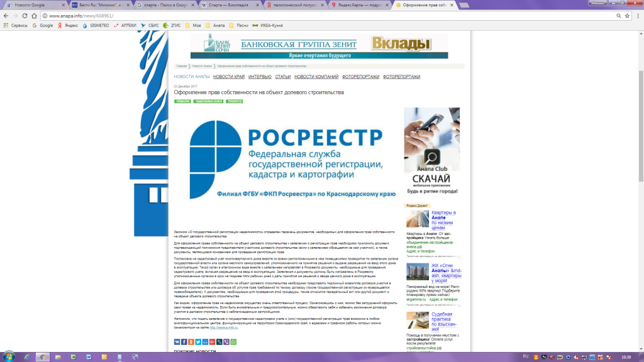Share article on Moi Mir

205,342
